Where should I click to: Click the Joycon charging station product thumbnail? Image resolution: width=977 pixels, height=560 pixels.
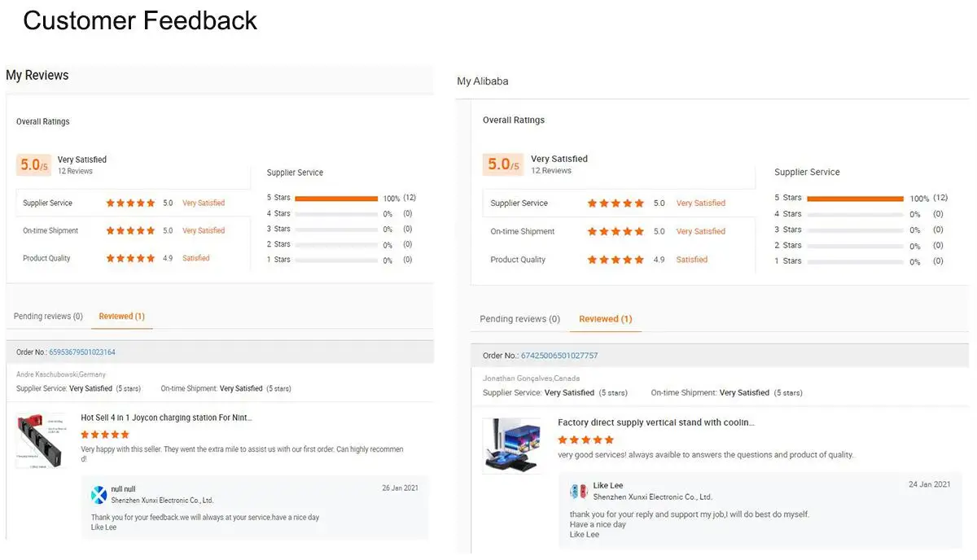(x=40, y=440)
